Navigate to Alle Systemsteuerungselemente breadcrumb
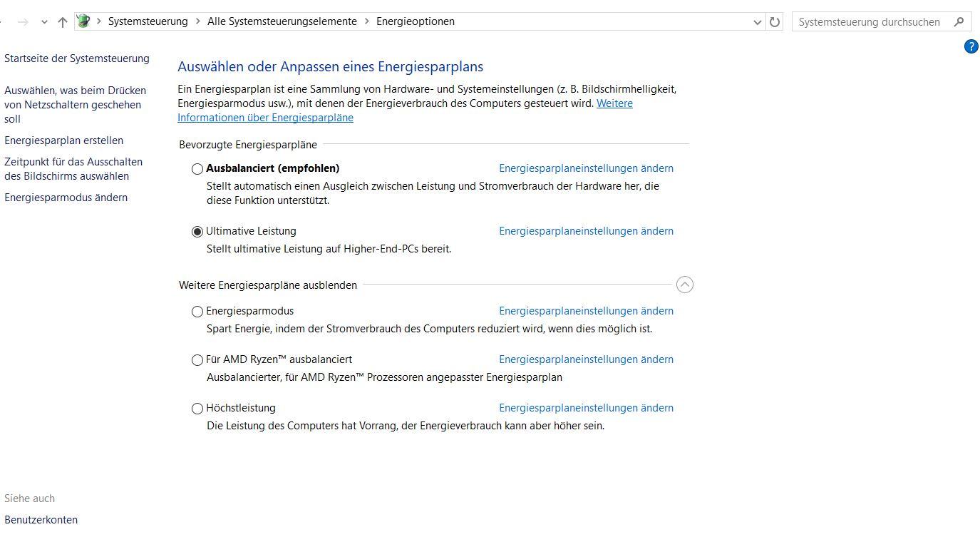The width and height of the screenshot is (980, 542). (282, 21)
